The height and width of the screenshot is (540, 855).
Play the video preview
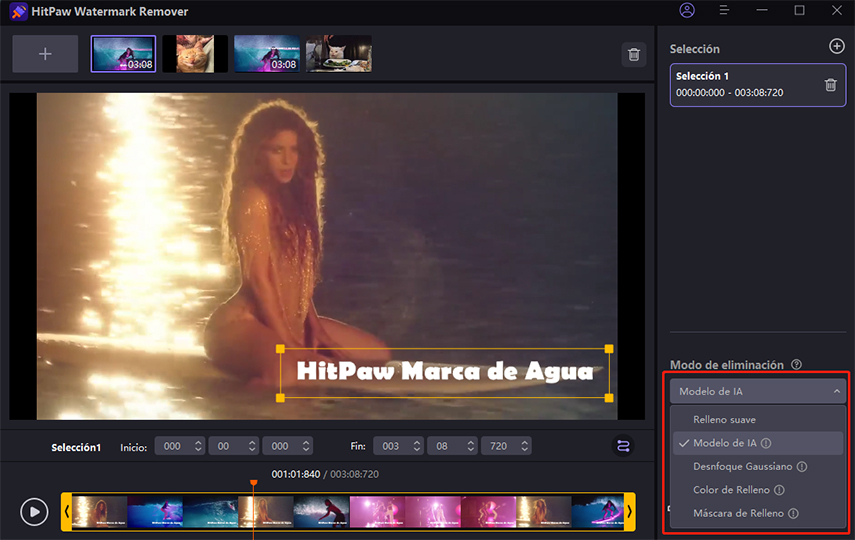pyautogui.click(x=34, y=512)
